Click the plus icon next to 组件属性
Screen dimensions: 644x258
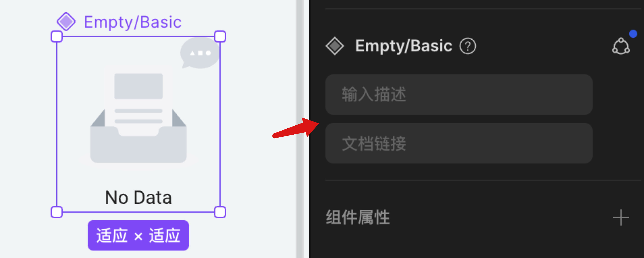point(621,217)
